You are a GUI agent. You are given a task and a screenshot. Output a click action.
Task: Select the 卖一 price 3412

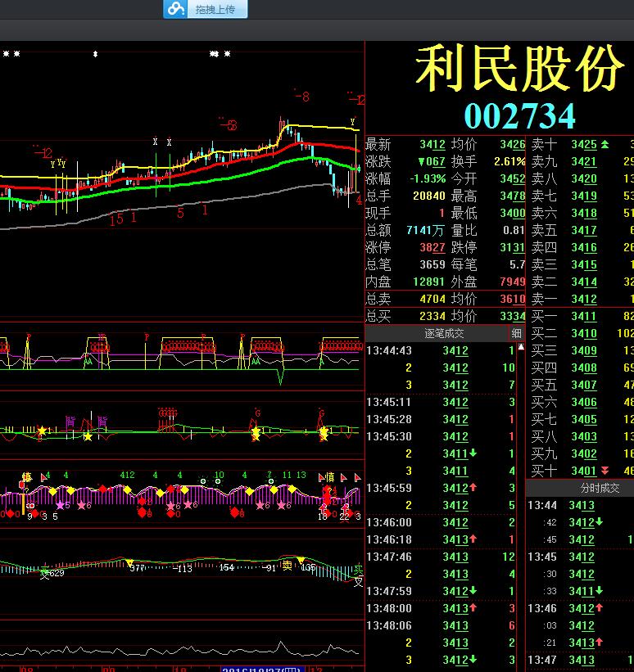pyautogui.click(x=584, y=299)
